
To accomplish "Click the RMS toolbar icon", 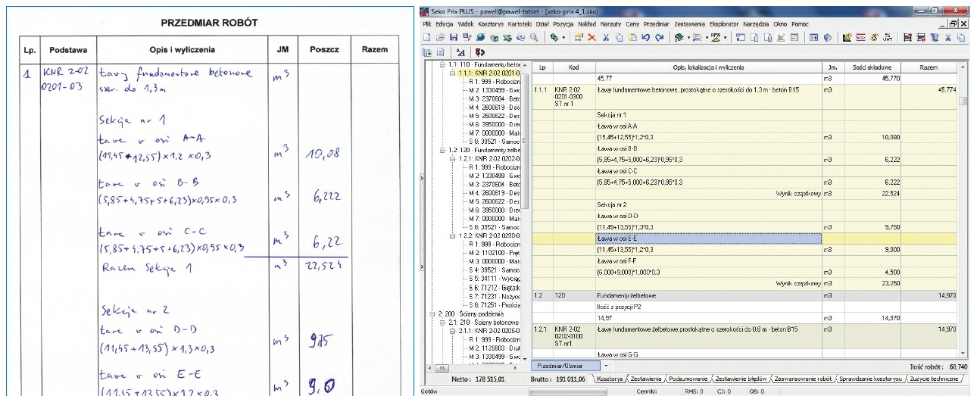I will (716, 36).
